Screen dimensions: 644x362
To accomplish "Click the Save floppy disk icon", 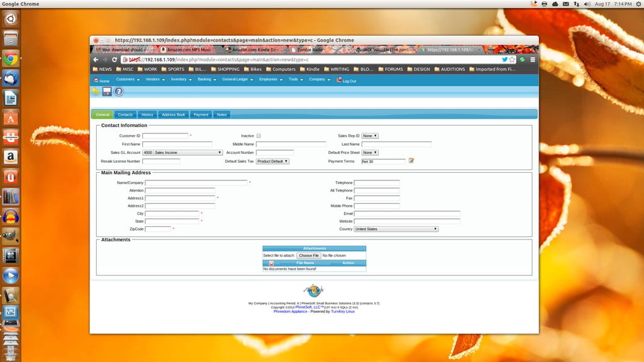I will coord(107,91).
